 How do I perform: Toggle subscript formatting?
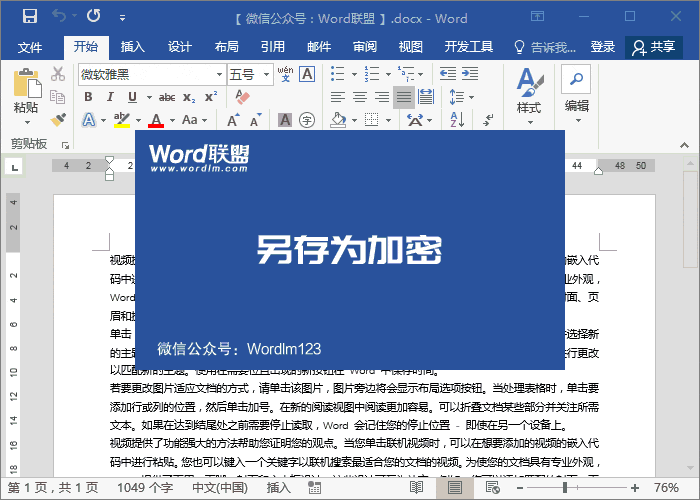[x=189, y=97]
